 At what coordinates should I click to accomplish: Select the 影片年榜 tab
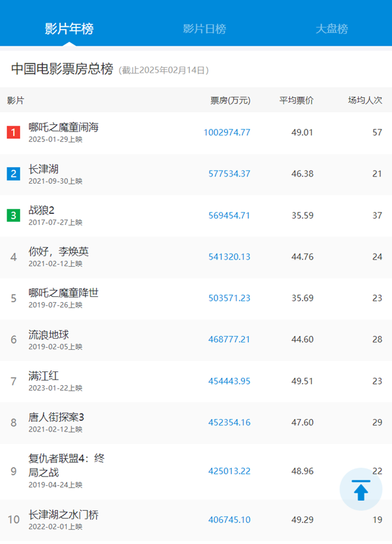(69, 29)
